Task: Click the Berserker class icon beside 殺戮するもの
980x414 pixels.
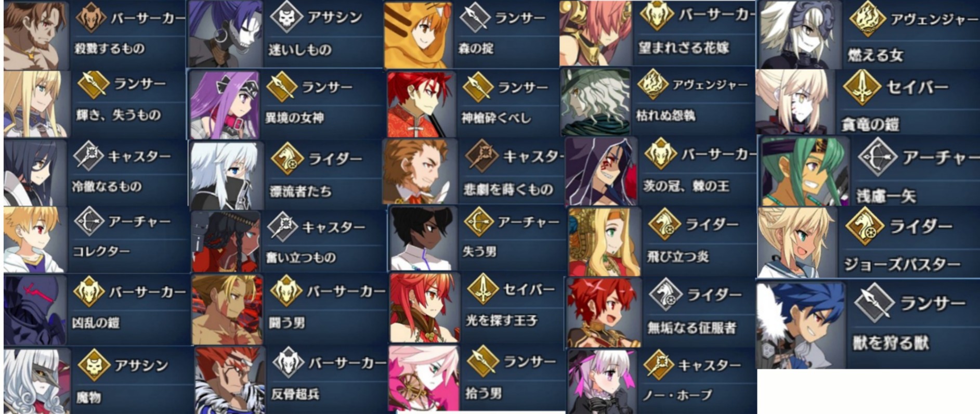Action: coord(91,17)
